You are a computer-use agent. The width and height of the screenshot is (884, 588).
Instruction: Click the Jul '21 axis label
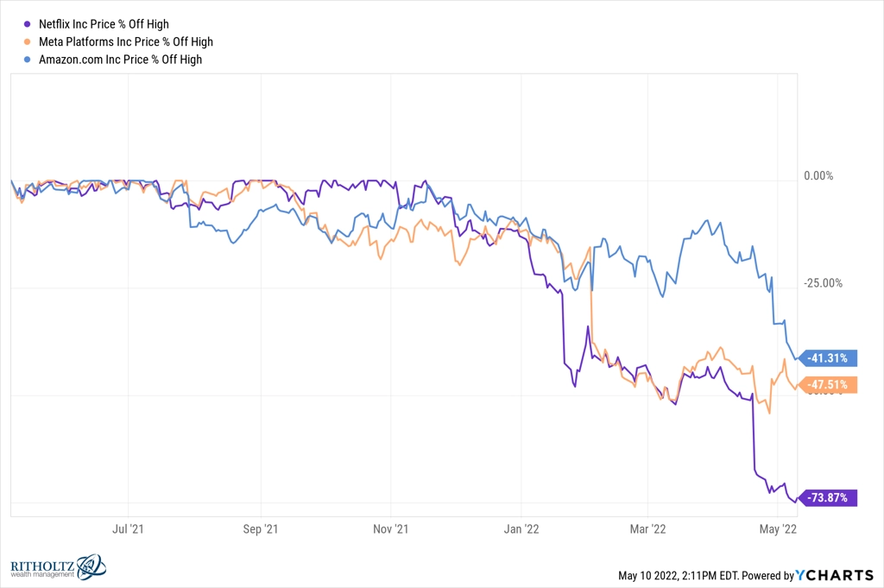pos(128,528)
